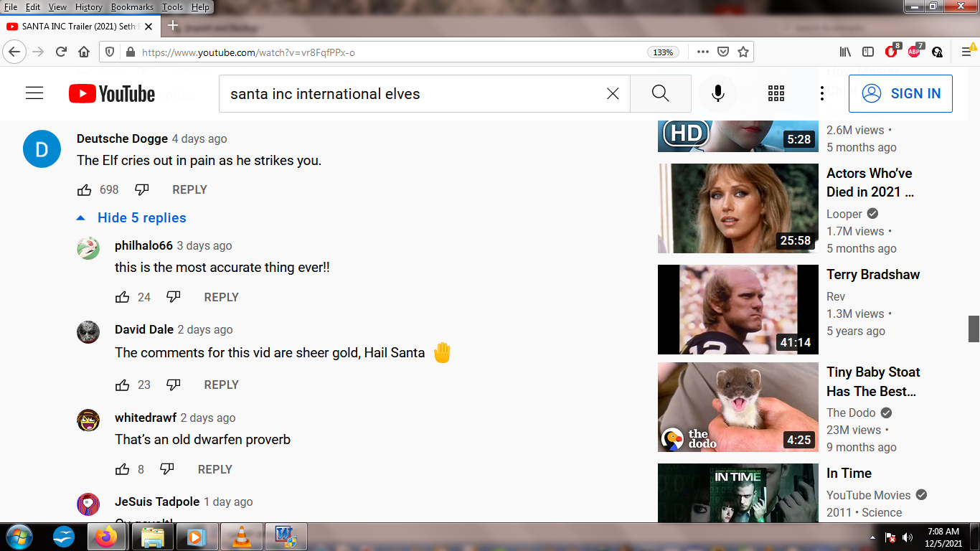Open the In Time movie thumbnail
The height and width of the screenshot is (551, 980).
738,493
